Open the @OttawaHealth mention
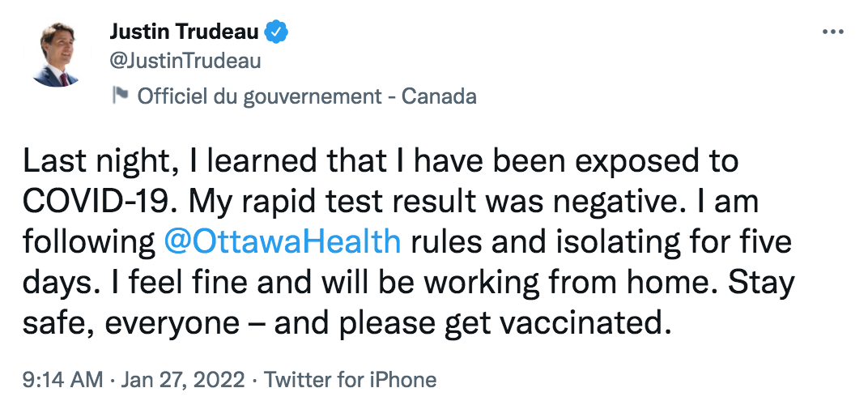Image resolution: width=868 pixels, height=405 pixels. pos(283,241)
